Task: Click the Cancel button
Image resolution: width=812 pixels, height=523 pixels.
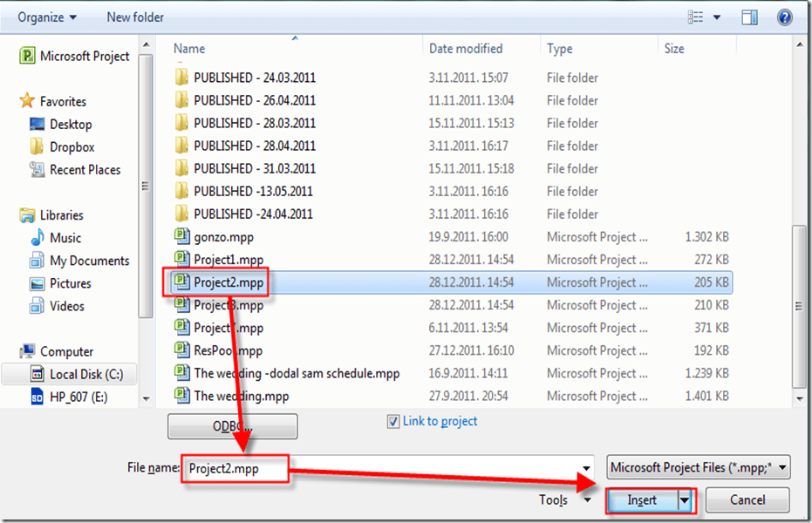Action: (x=747, y=500)
